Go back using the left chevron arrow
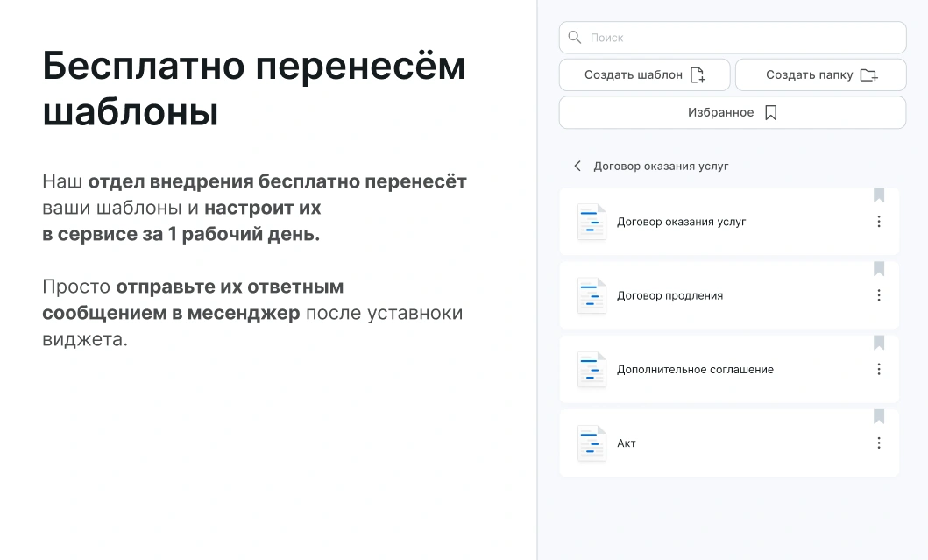Screen dimensions: 928x560 [x=577, y=166]
